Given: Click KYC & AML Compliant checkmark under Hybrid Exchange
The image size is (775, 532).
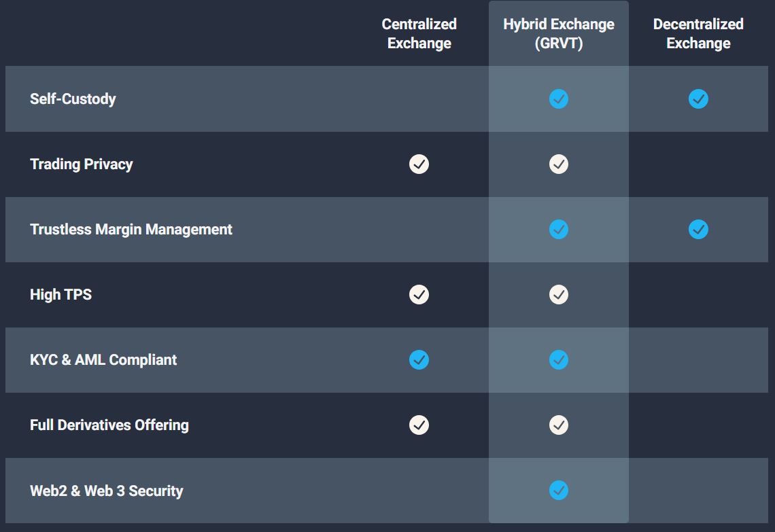Looking at the screenshot, I should coord(559,359).
